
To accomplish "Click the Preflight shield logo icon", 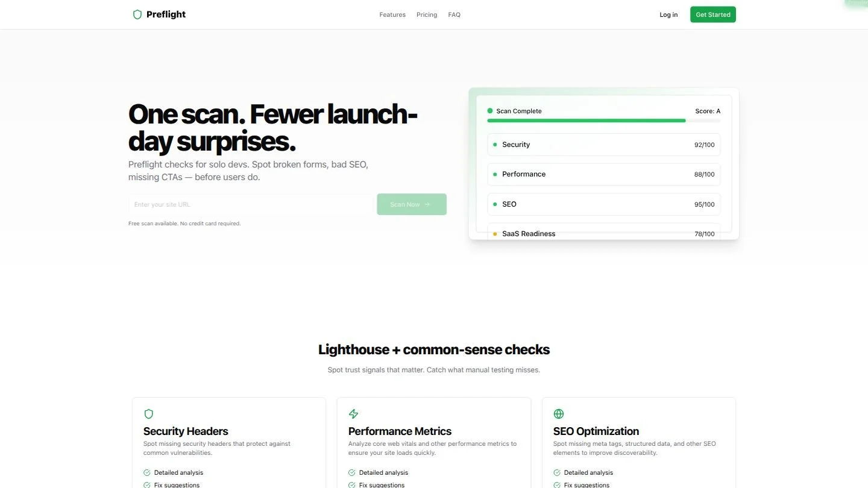I will [137, 14].
